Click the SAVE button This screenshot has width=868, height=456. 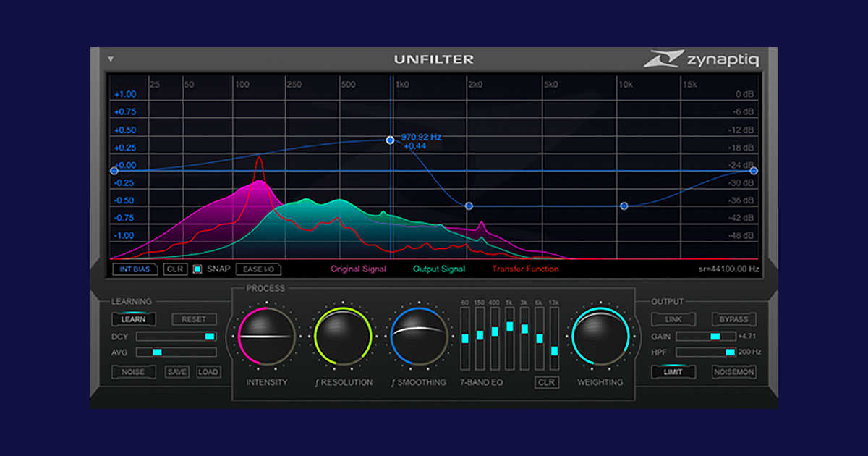tap(176, 372)
